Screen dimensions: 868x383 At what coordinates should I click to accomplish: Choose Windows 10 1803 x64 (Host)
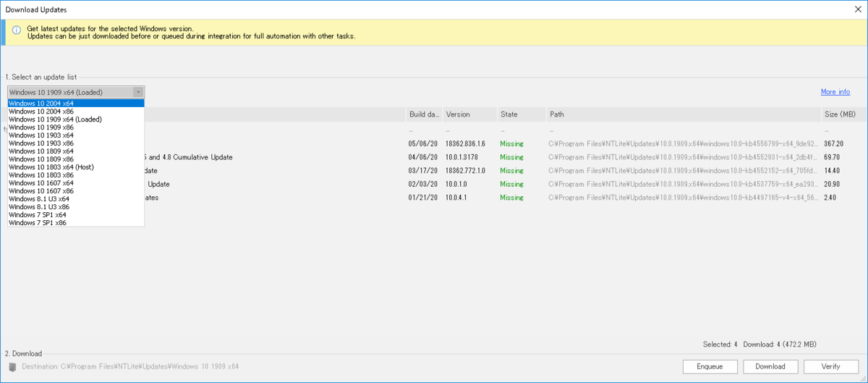click(x=76, y=167)
